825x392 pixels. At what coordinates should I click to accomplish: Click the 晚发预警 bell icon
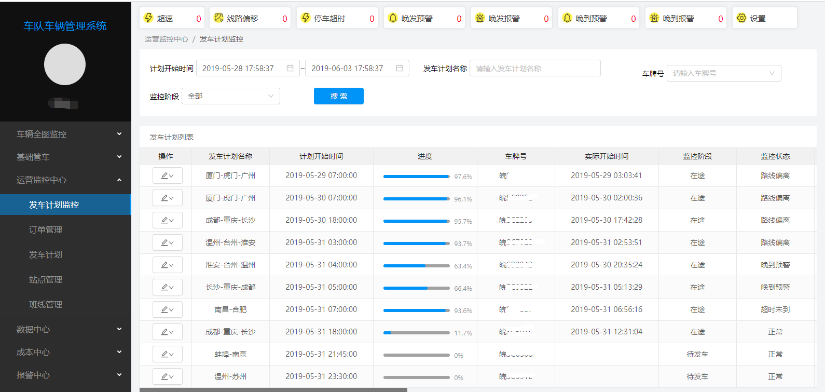point(393,18)
